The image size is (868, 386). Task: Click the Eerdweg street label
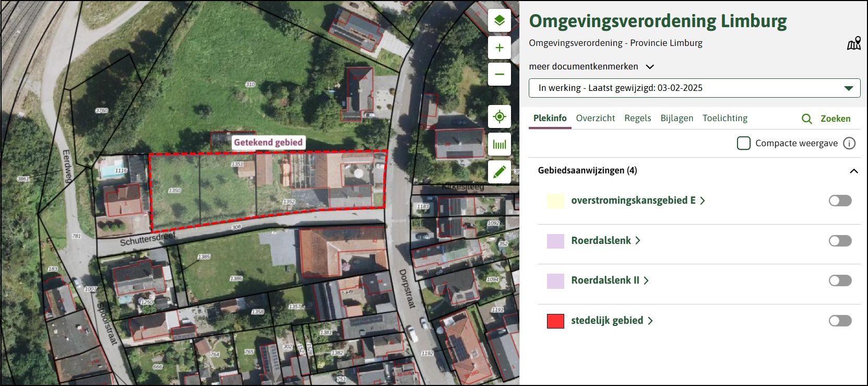point(67,166)
